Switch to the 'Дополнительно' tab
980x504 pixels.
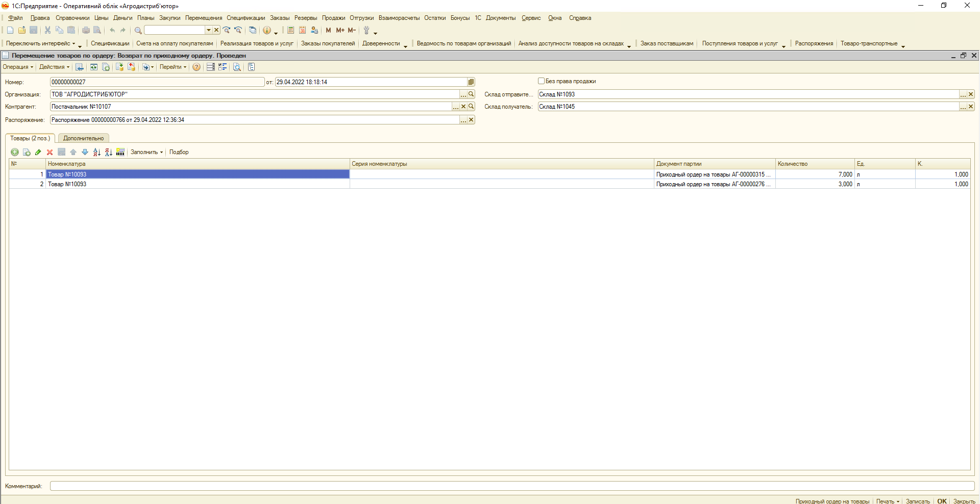point(83,138)
